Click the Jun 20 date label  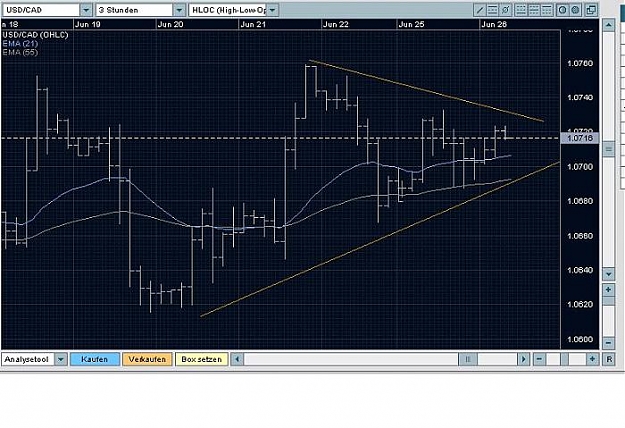pyautogui.click(x=171, y=24)
